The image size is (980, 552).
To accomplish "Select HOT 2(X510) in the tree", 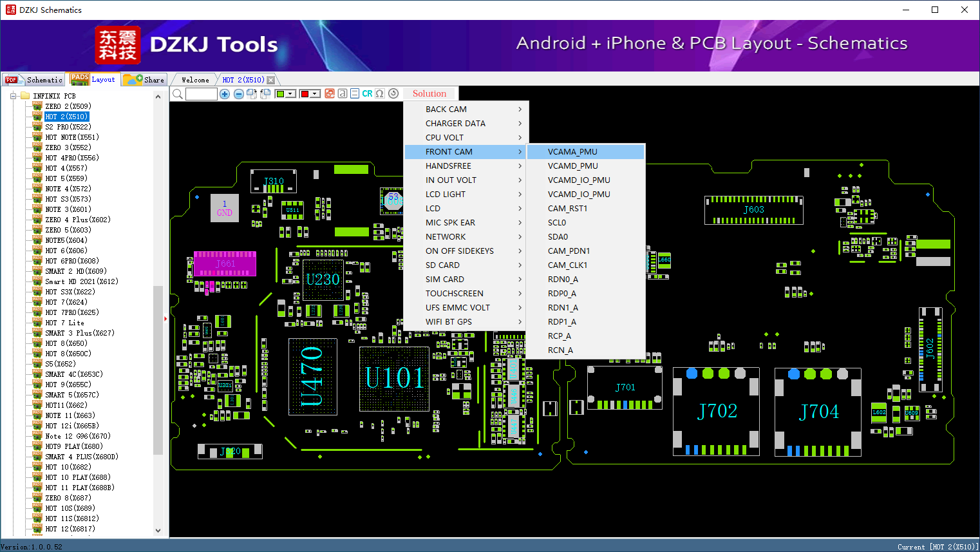I will [x=67, y=117].
